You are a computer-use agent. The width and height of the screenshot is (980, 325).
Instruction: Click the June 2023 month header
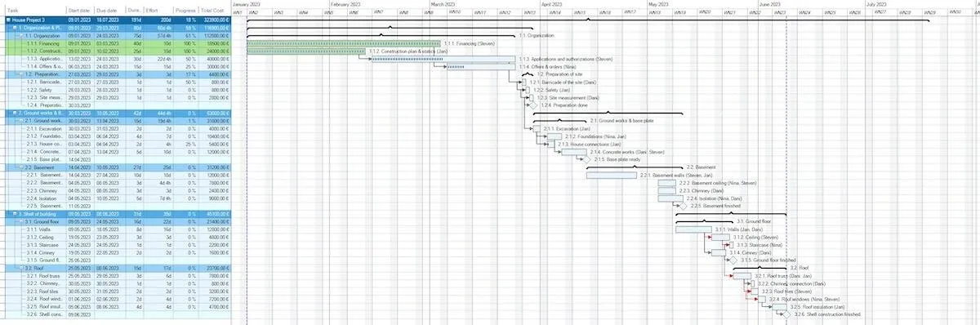pos(769,4)
